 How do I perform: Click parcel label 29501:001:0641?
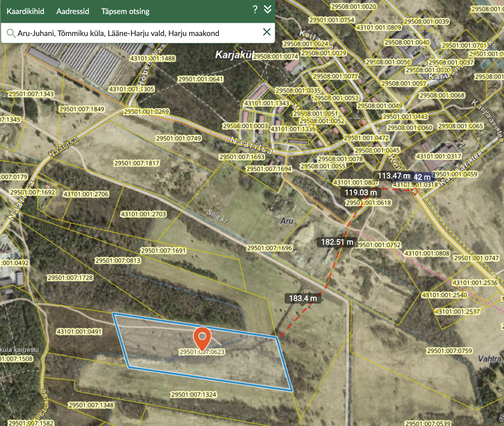(x=200, y=79)
